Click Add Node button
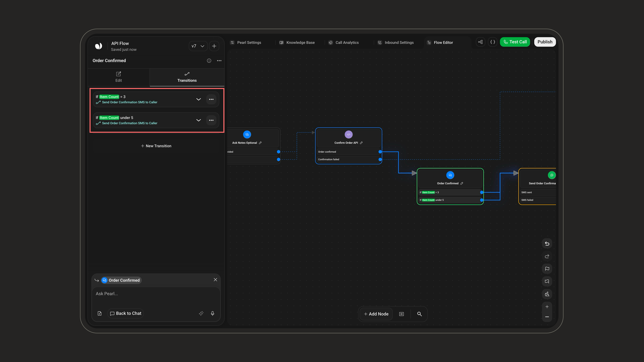The height and width of the screenshot is (362, 644). point(376,314)
